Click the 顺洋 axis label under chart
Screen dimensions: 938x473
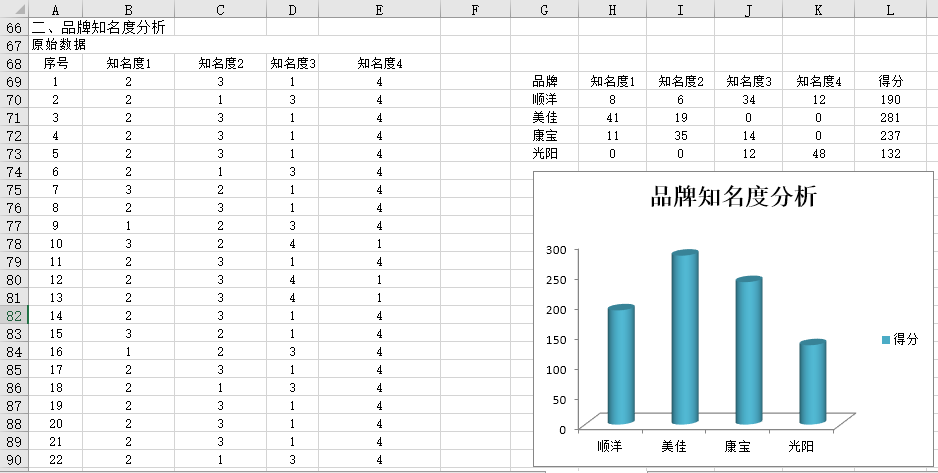coord(608,446)
